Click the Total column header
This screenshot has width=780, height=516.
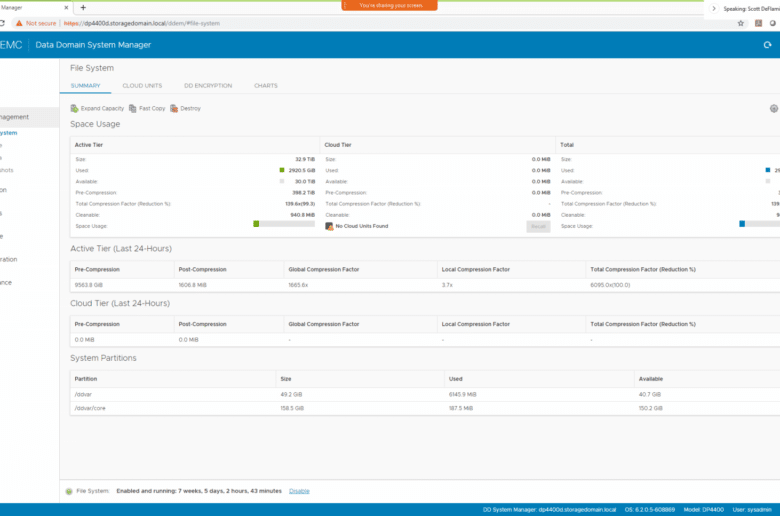567,145
